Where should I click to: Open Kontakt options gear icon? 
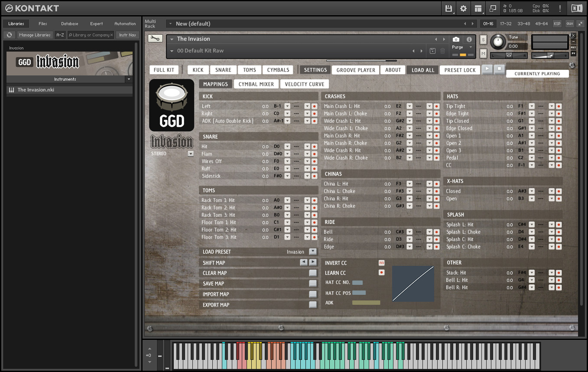click(x=463, y=8)
